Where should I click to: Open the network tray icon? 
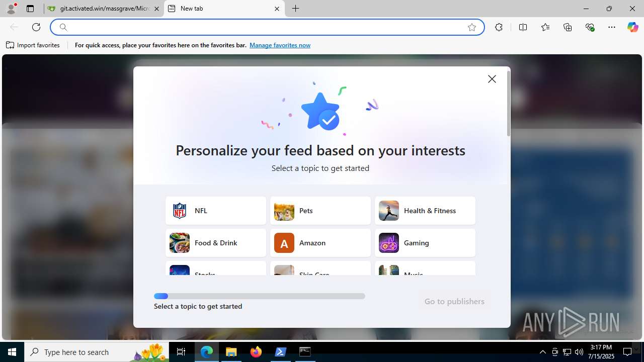point(567,352)
